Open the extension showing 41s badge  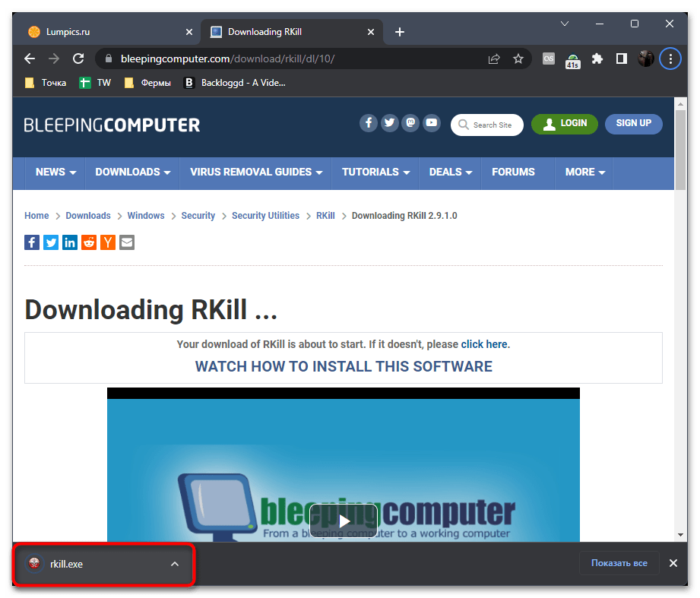pos(573,60)
